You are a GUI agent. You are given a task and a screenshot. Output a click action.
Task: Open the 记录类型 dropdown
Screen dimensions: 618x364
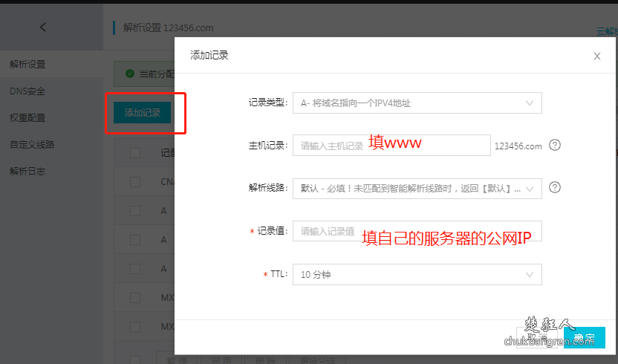click(x=417, y=103)
